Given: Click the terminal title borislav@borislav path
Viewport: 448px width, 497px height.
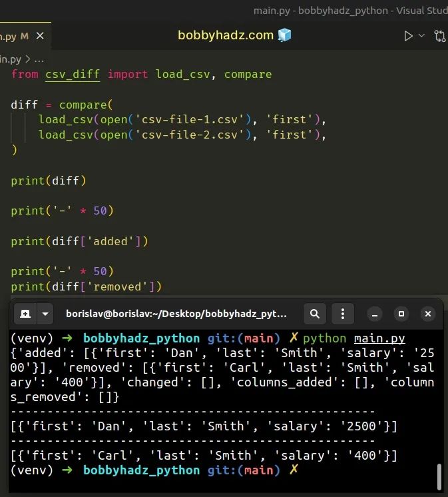Looking at the screenshot, I should tap(176, 314).
